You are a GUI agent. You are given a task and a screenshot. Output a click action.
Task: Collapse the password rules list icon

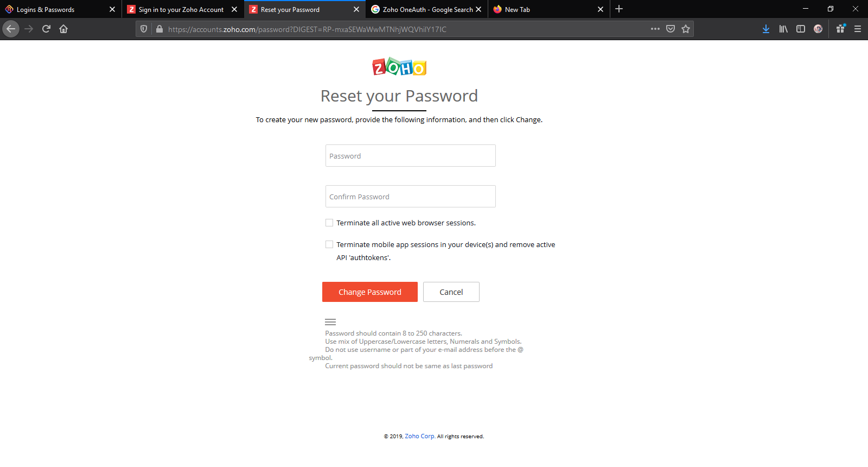[330, 322]
